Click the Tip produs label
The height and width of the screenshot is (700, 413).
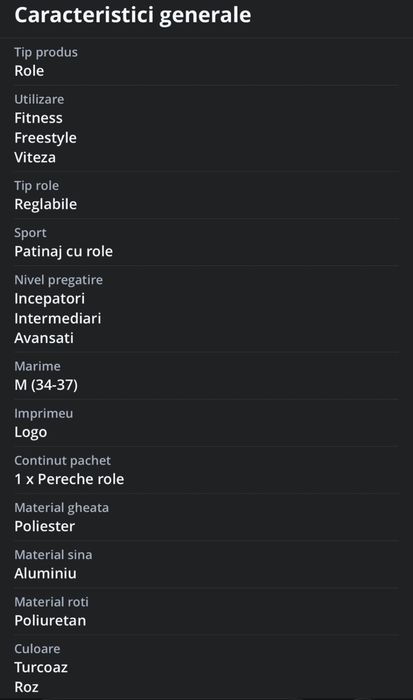(46, 52)
